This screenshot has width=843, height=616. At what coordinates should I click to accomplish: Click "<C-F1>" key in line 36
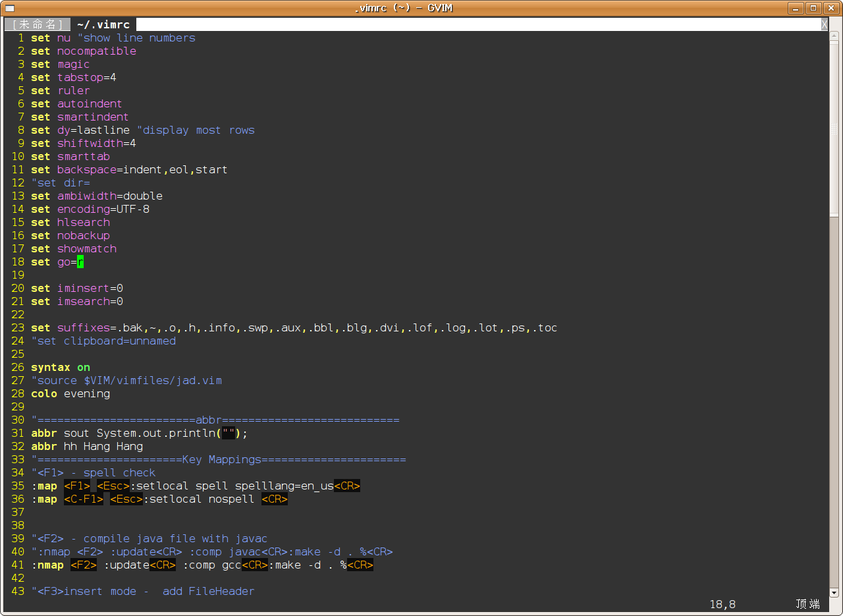(x=84, y=499)
